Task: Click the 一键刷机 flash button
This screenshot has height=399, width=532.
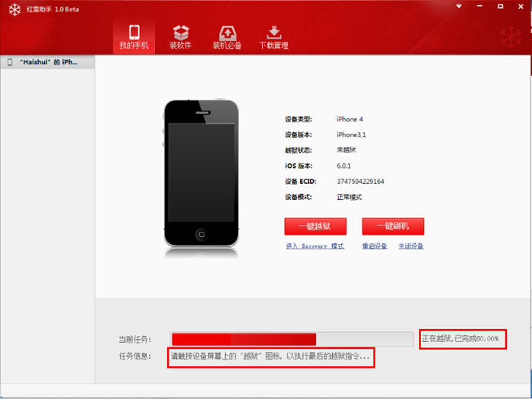Action: coord(393,226)
